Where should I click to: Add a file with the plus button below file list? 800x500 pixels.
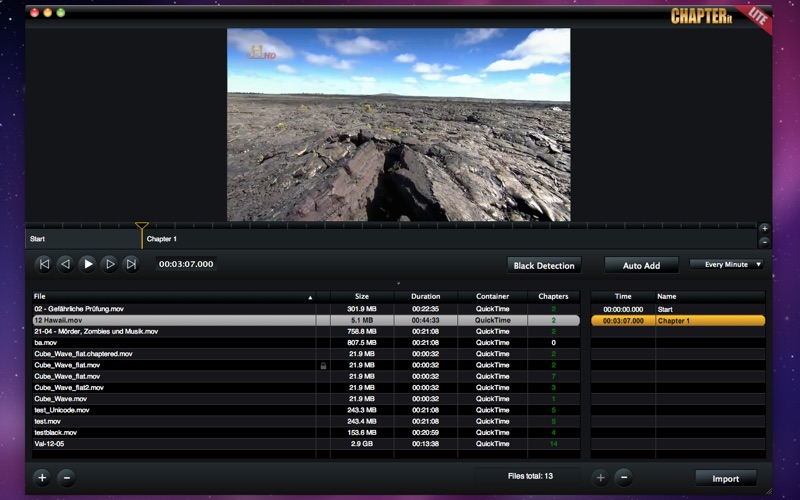point(42,478)
